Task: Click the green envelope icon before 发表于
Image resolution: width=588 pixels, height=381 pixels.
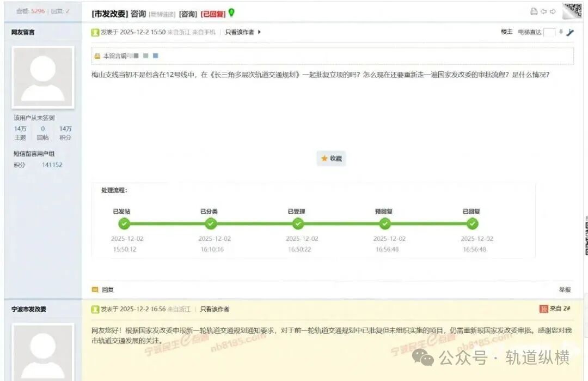Action: tap(95, 32)
